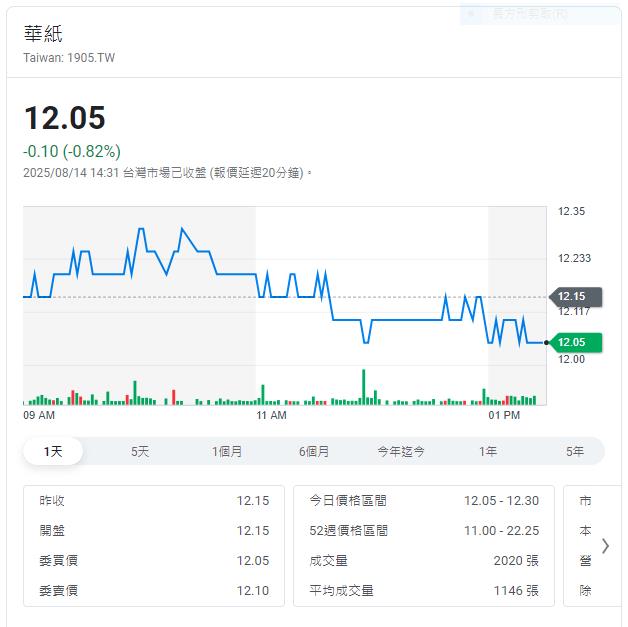628x627 pixels.
Task: Click the market closed timestamp line
Action: point(167,173)
